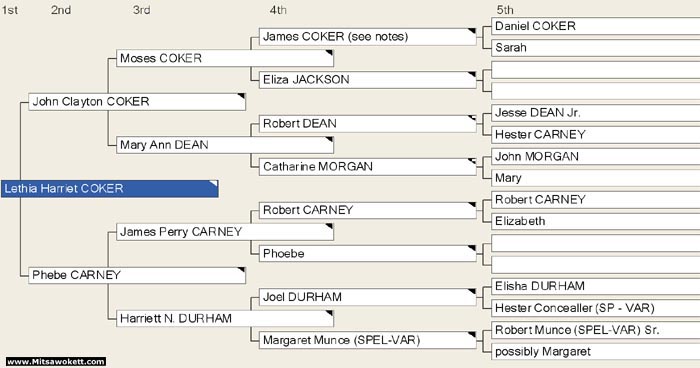Visit the www.Mitsawokett.com watermark link

point(56,361)
